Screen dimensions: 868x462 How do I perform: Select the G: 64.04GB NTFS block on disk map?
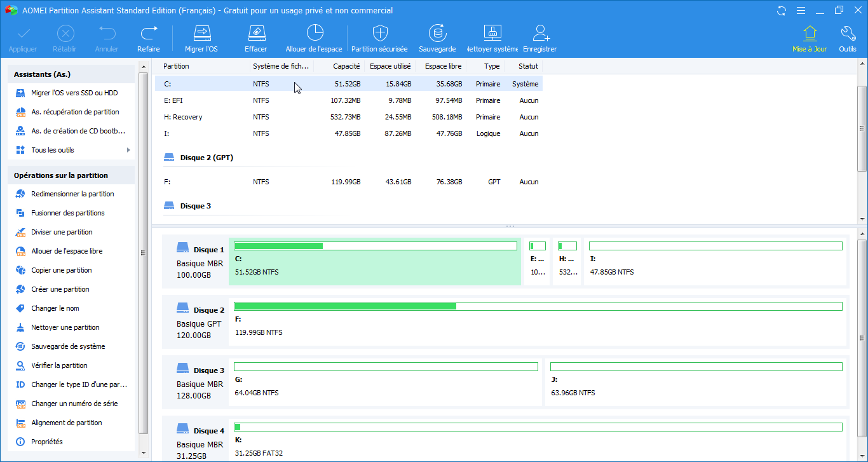point(386,383)
